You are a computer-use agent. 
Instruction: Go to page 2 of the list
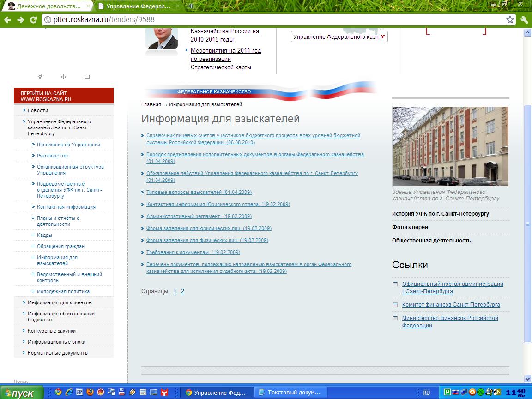click(x=182, y=291)
